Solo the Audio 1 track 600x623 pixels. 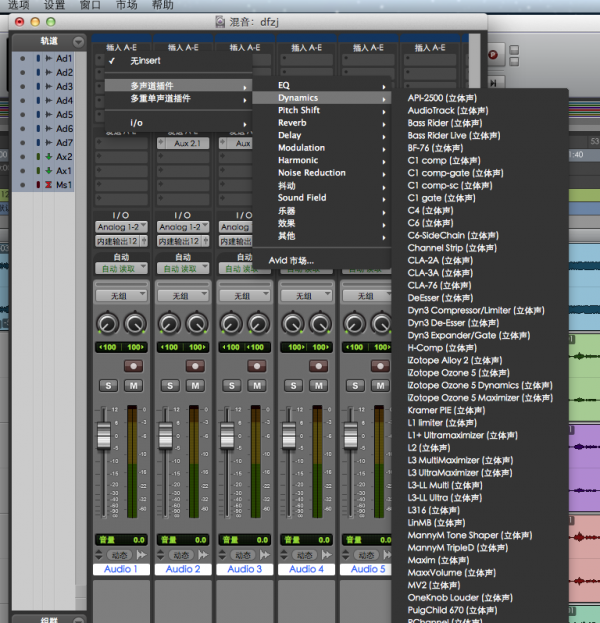coord(108,385)
